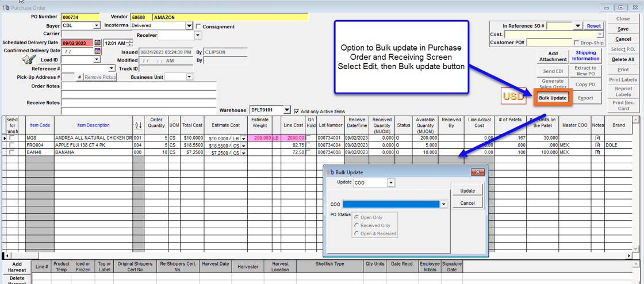This screenshot has height=284, width=644.
Task: Click the # button beside Pick-Up Address
Action: click(x=79, y=77)
